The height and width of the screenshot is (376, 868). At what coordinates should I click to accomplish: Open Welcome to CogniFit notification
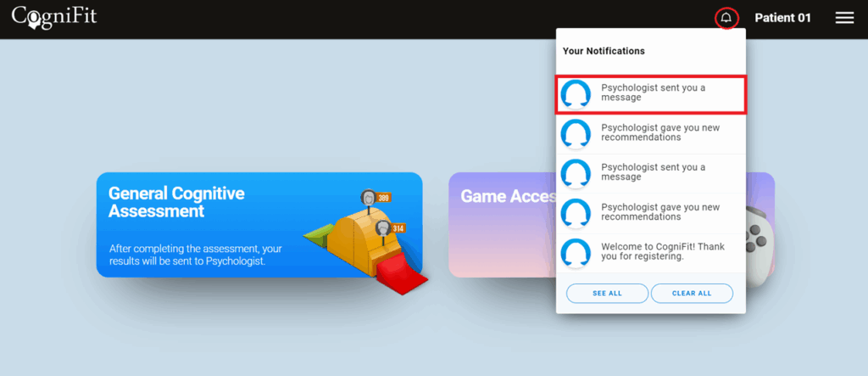651,252
